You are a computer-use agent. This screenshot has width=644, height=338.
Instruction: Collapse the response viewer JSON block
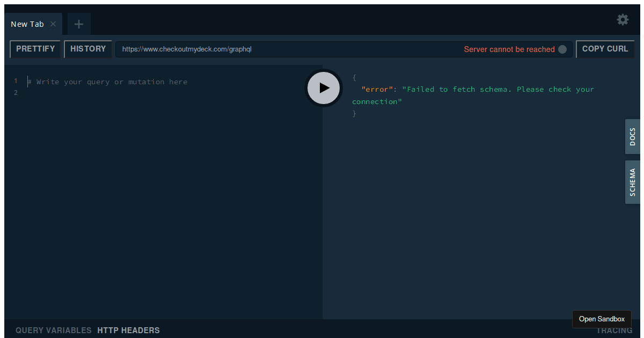point(354,77)
